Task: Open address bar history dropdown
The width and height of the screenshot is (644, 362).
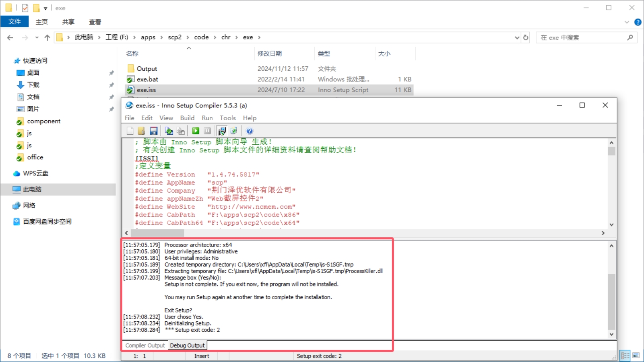Action: [517, 37]
